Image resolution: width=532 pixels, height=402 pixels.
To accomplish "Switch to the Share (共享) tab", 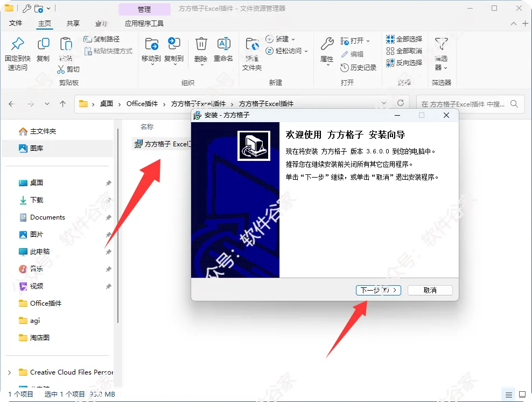I will [x=73, y=23].
